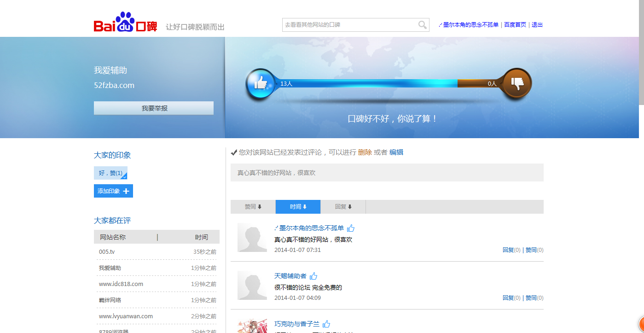
Task: Click thumbs-up icon beside 天蝎辅助者
Action: coord(313,276)
